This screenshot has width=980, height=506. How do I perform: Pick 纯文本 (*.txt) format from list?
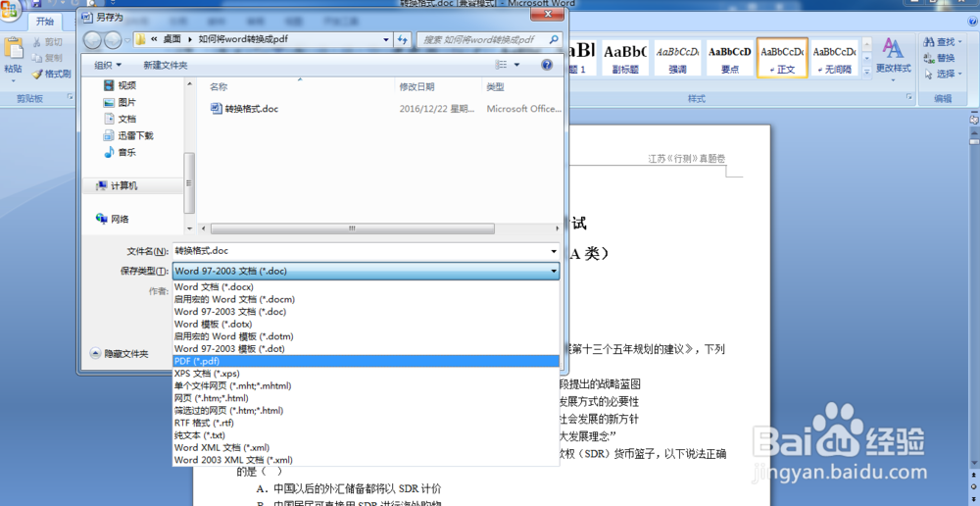[366, 435]
